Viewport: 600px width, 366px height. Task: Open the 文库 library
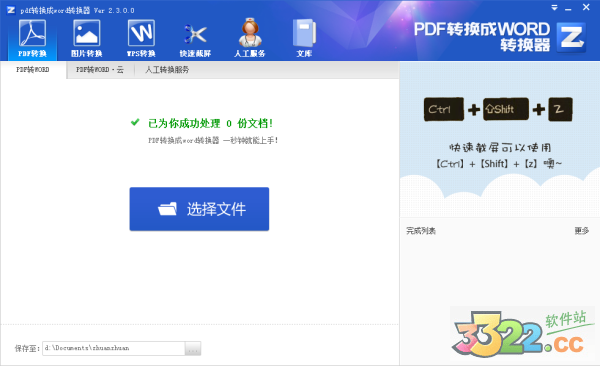pos(304,39)
